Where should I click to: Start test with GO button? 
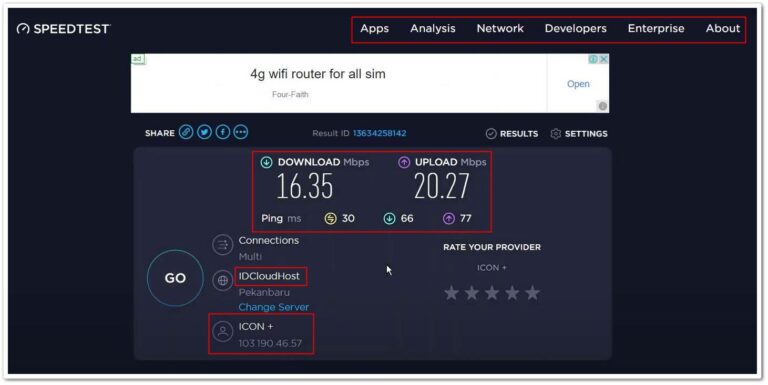coord(175,278)
